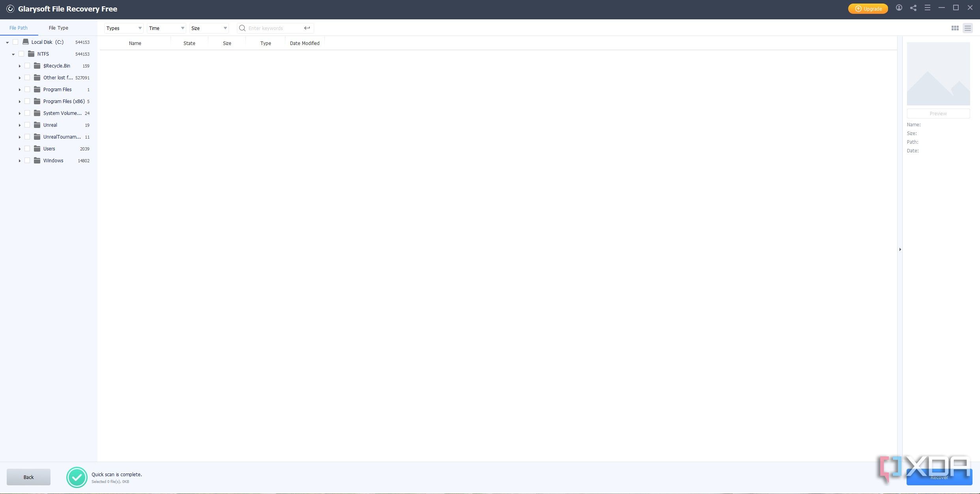This screenshot has width=980, height=494.
Task: Open the Size filter dropdown
Action: [209, 28]
